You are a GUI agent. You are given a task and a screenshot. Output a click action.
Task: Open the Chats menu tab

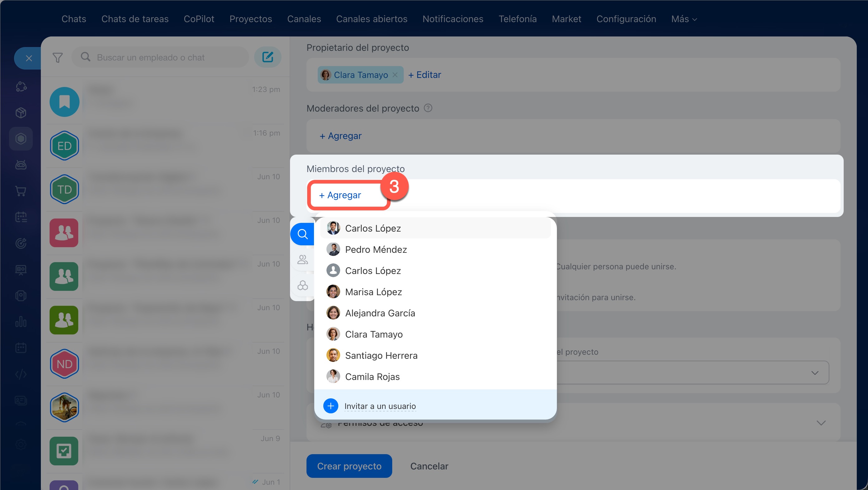tap(74, 19)
